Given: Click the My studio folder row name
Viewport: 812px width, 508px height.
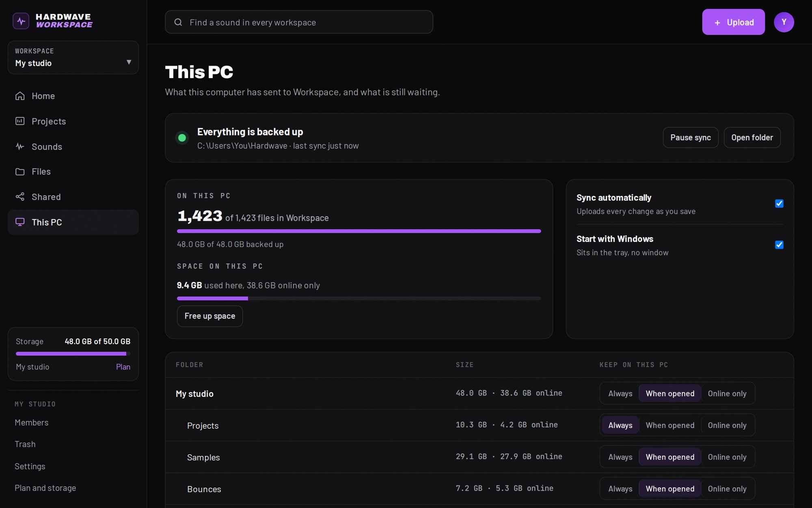Looking at the screenshot, I should pos(194,393).
